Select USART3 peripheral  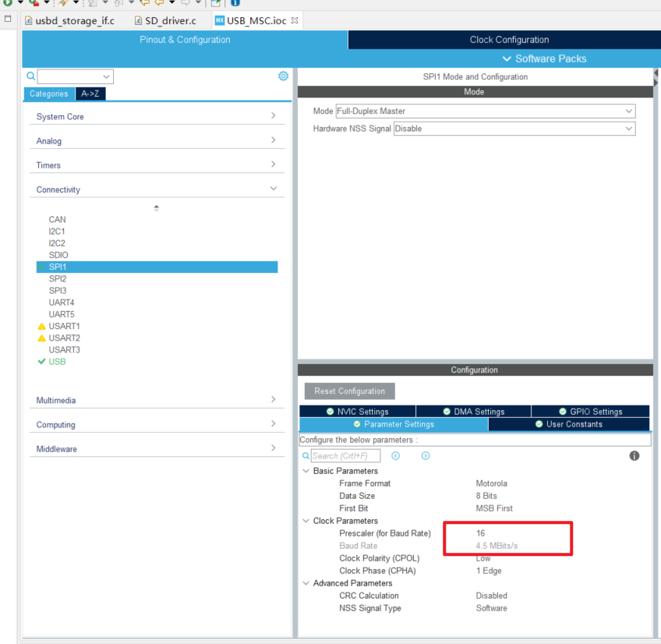[64, 349]
